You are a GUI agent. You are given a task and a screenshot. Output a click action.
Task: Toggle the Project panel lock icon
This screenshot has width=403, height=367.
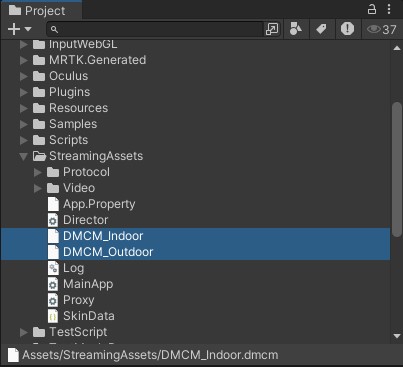[x=372, y=9]
